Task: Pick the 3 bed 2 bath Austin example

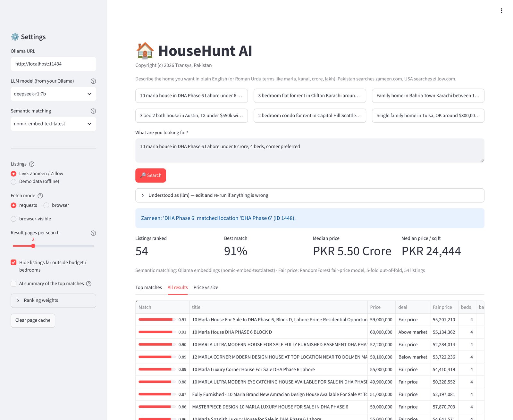Action: point(191,116)
